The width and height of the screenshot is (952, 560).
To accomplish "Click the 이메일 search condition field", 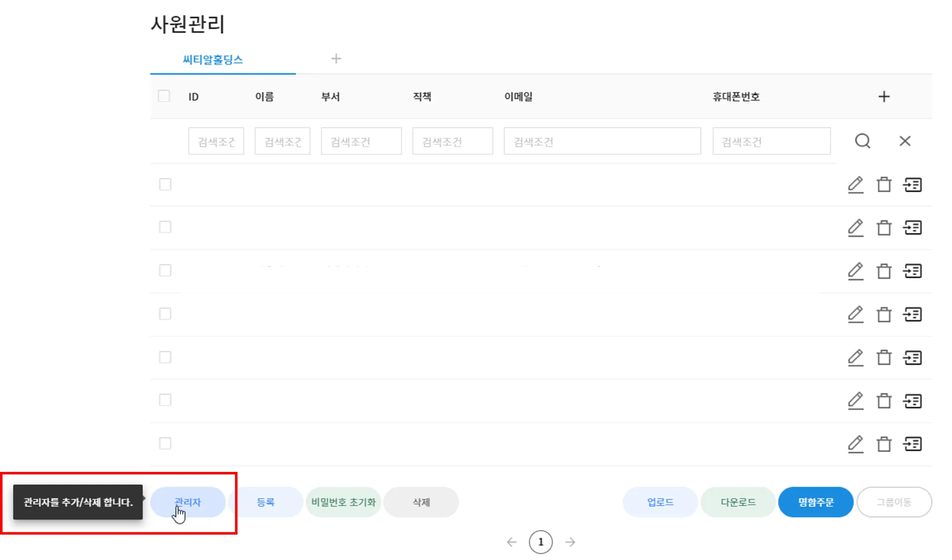I will coord(602,141).
